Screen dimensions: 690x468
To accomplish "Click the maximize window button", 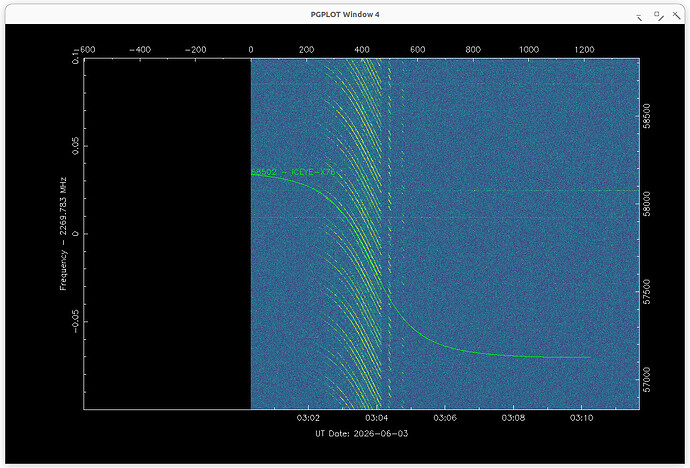I will [x=658, y=15].
